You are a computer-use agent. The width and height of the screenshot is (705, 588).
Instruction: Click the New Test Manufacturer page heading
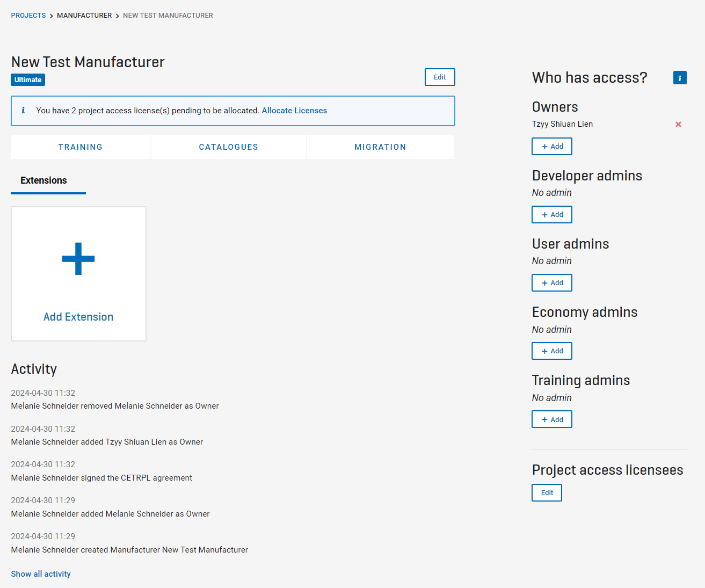coord(88,62)
